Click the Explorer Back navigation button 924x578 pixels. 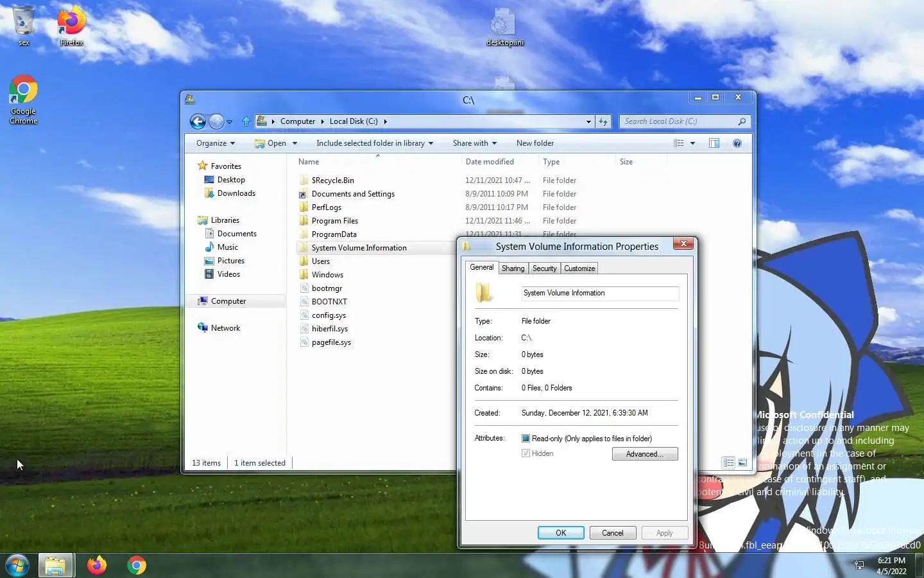click(198, 121)
